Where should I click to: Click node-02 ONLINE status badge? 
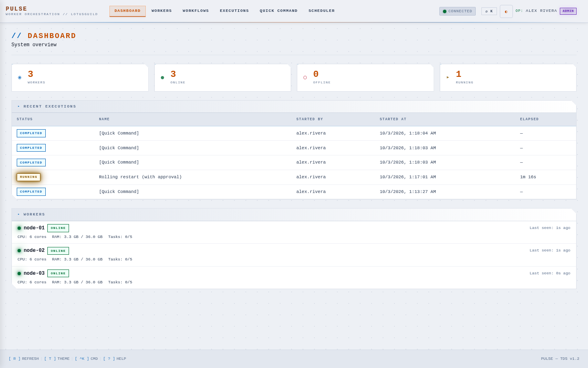[x=58, y=251]
